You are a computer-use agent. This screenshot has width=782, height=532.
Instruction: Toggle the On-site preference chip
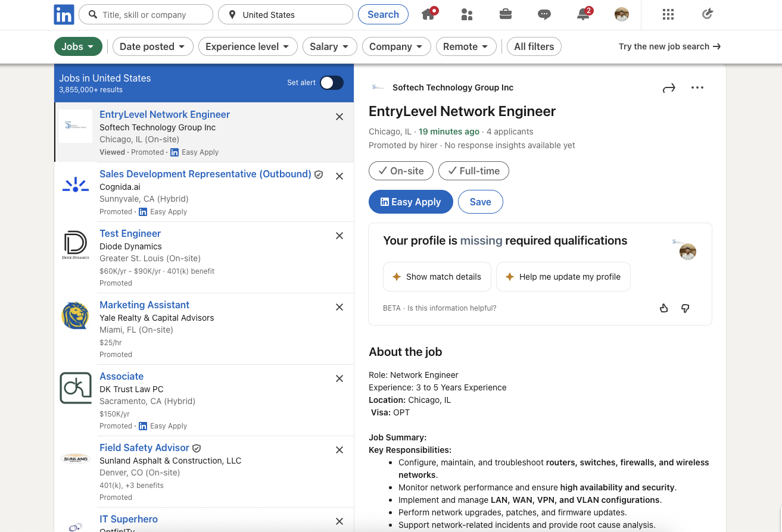(401, 171)
